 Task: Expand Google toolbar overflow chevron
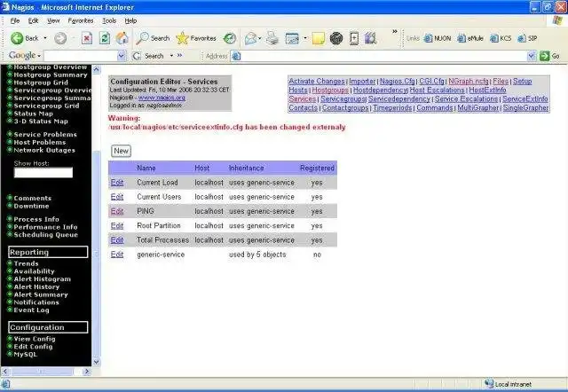[x=180, y=55]
